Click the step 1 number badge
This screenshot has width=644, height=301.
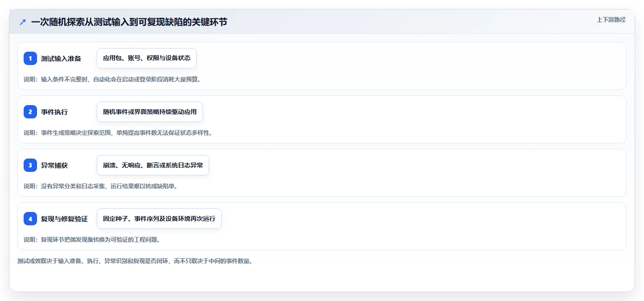30,58
